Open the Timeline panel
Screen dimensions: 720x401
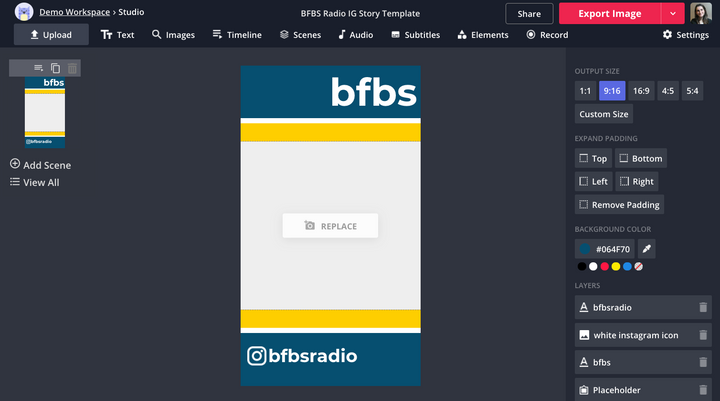[x=237, y=35]
